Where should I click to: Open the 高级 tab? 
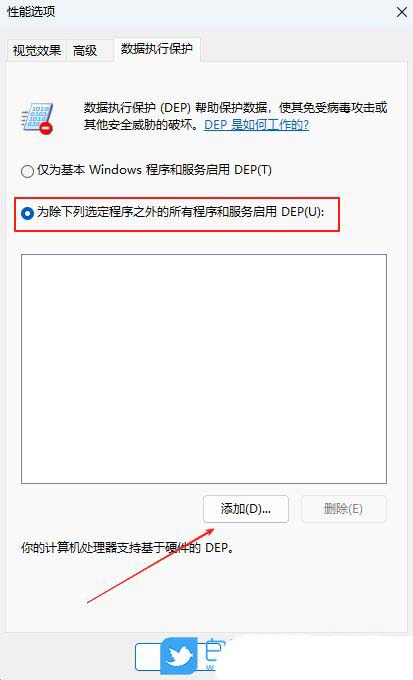tap(85, 50)
